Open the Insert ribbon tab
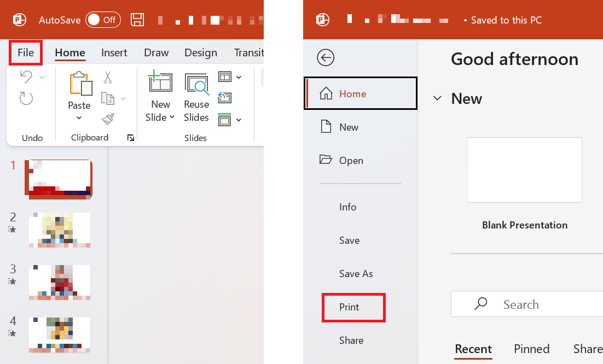This screenshot has height=364, width=603. [x=114, y=52]
